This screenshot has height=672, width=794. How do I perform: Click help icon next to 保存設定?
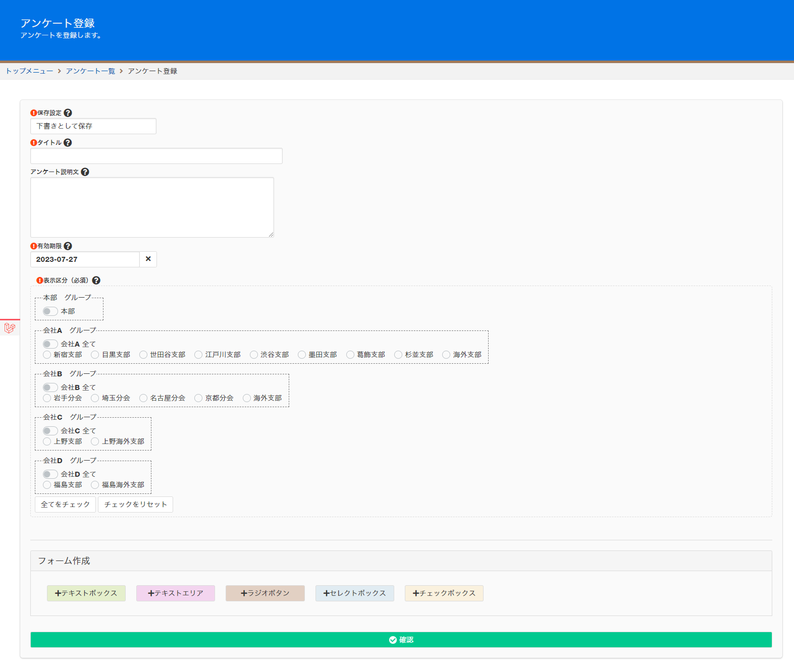click(68, 113)
